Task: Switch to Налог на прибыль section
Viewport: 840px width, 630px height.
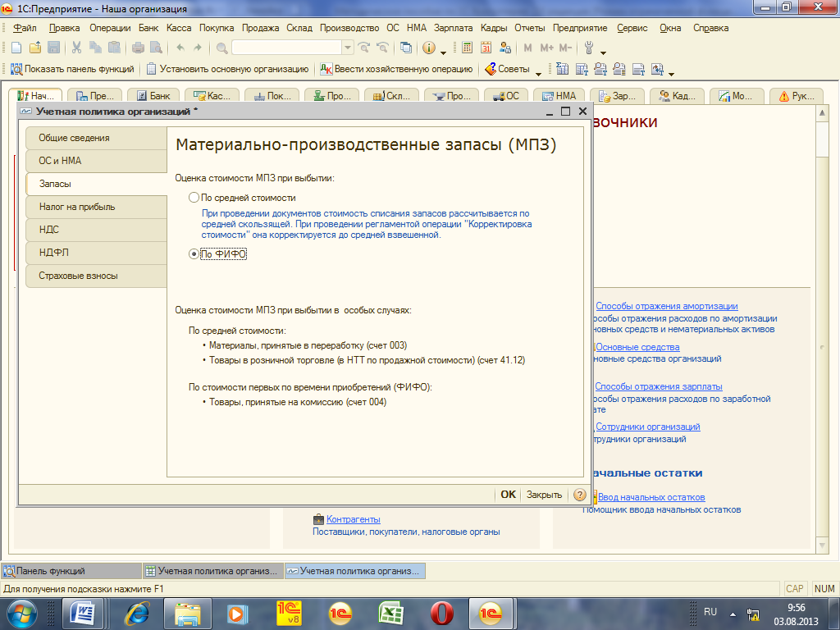Action: click(97, 207)
